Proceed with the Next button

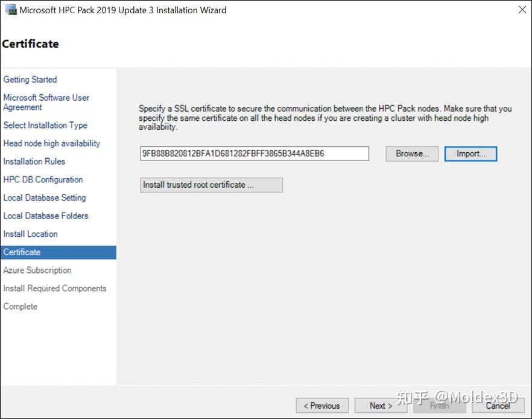380,405
